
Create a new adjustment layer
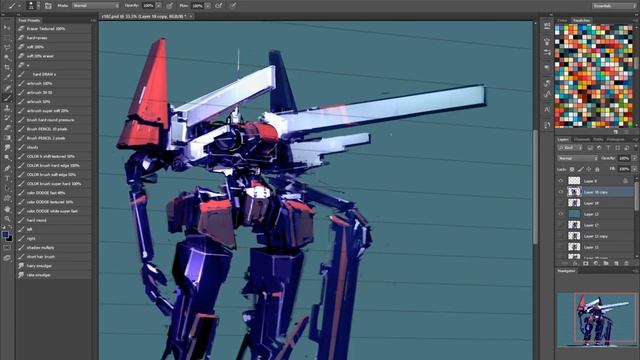click(596, 264)
